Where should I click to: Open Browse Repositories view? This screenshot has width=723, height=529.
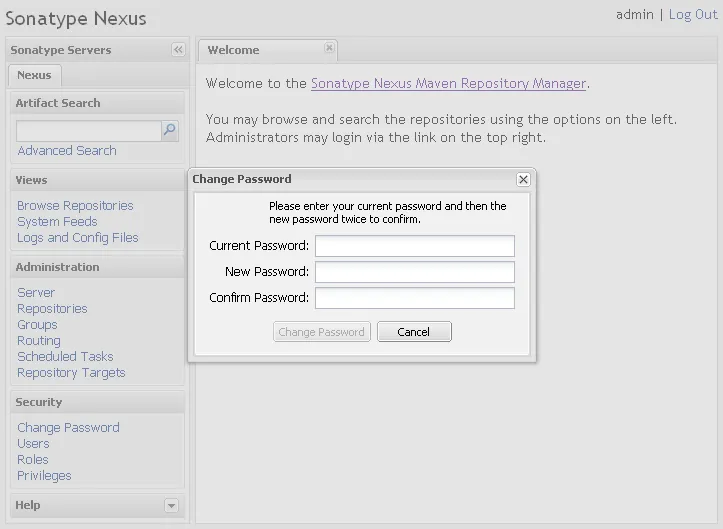pos(75,205)
